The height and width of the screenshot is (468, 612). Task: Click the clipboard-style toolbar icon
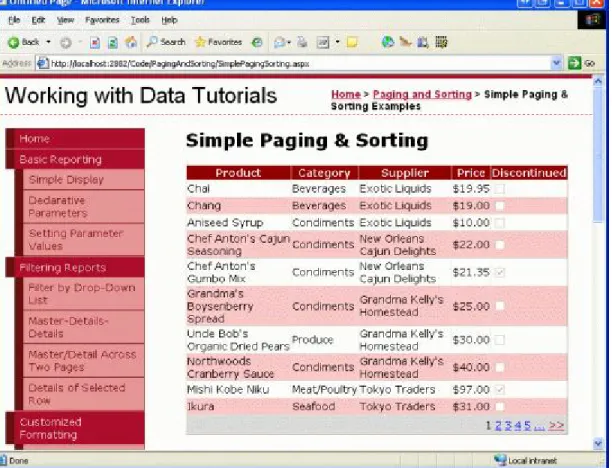click(423, 42)
